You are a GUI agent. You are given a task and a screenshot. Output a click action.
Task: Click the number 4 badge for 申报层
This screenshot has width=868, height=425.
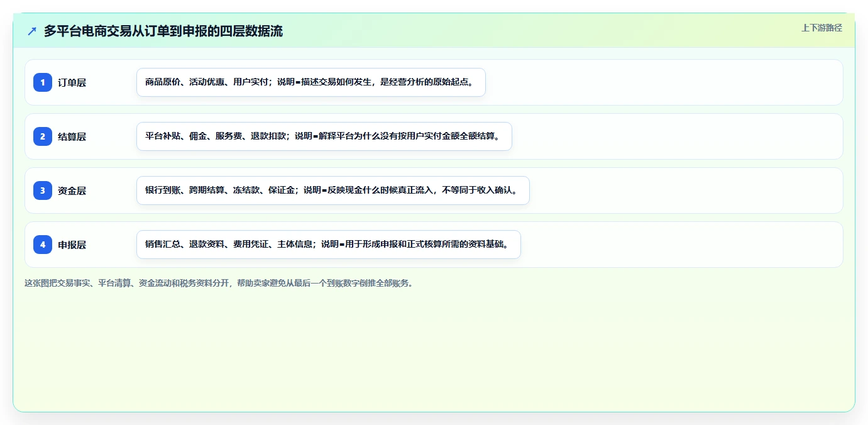click(43, 245)
